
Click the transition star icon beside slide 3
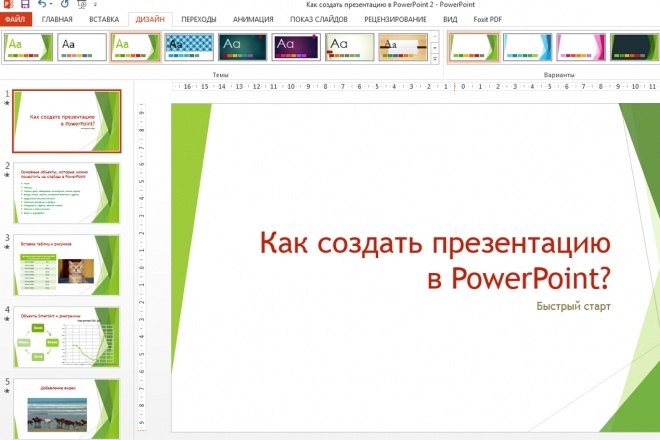(7, 247)
